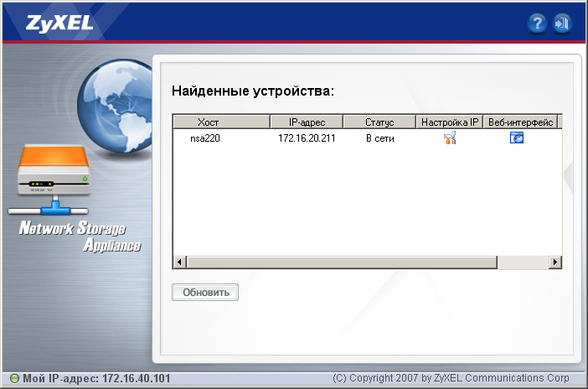The image size is (588, 389).
Task: Sort by the Статус column header
Action: click(x=379, y=122)
